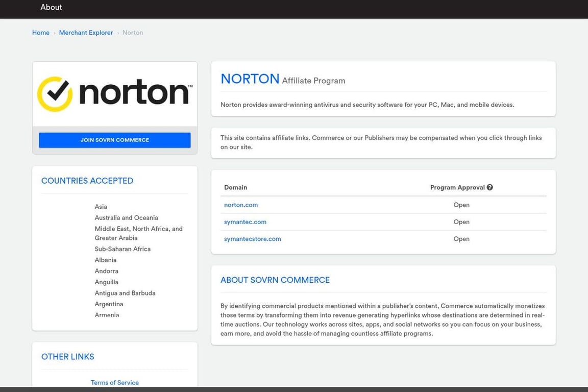Click the NORTON Affiliate Program title
The width and height of the screenshot is (588, 392).
click(283, 79)
